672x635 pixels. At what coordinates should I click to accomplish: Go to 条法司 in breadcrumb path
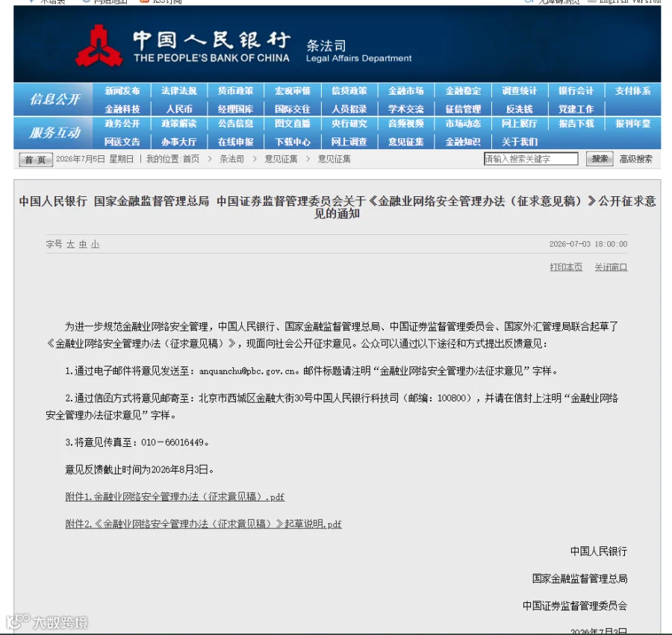coord(231,159)
